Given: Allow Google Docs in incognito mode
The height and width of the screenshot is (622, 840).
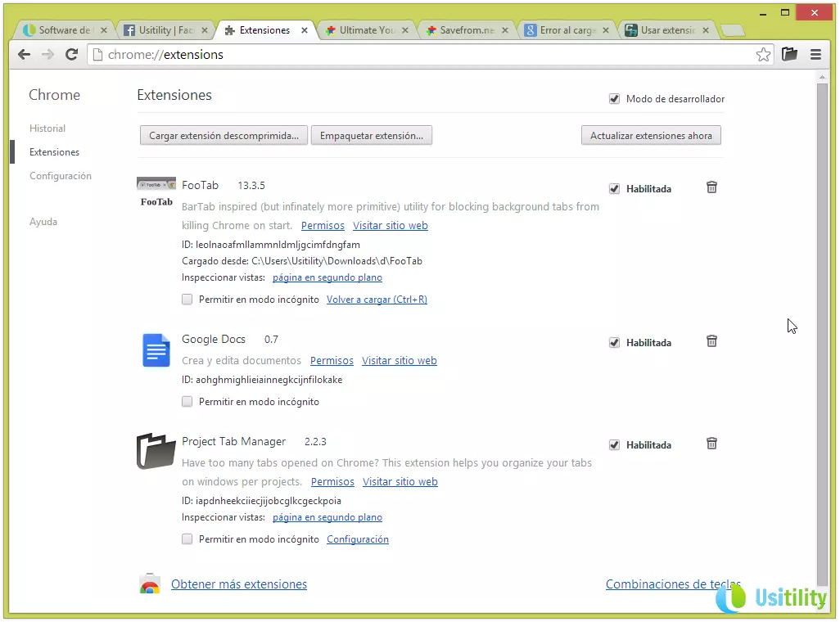Looking at the screenshot, I should click(x=187, y=402).
